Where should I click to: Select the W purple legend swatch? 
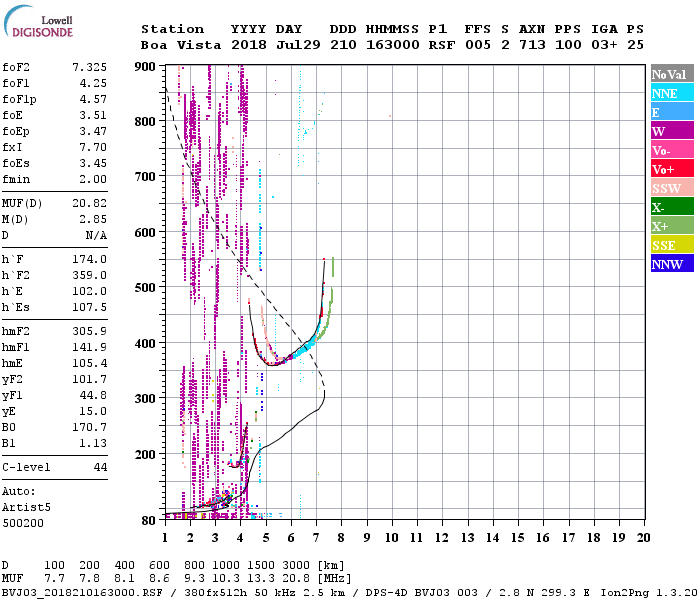point(672,131)
